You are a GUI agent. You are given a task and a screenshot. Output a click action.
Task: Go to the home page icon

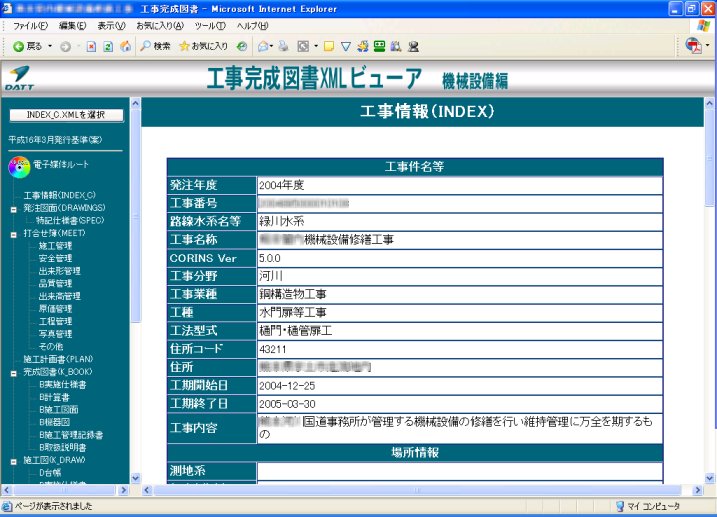tap(125, 46)
